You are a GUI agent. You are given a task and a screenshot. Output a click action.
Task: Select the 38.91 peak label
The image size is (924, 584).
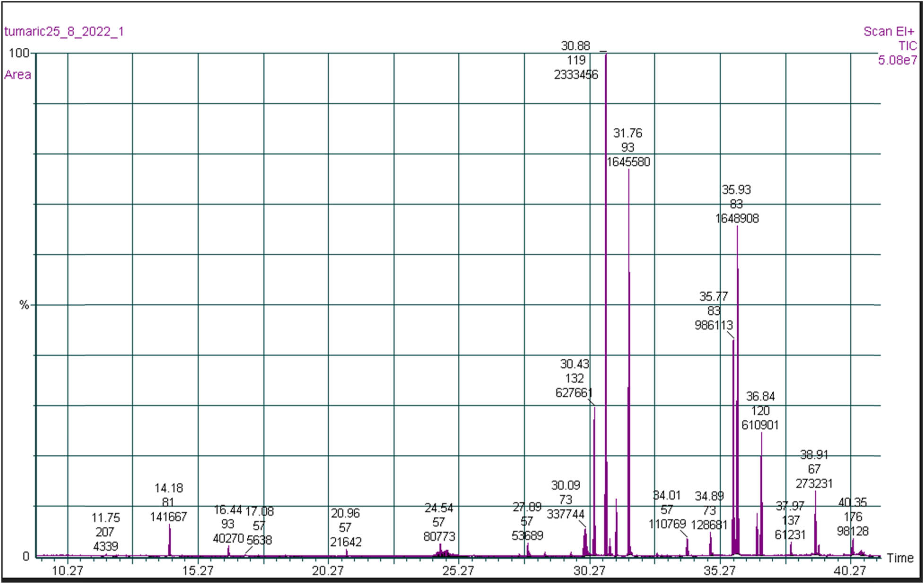pos(814,455)
